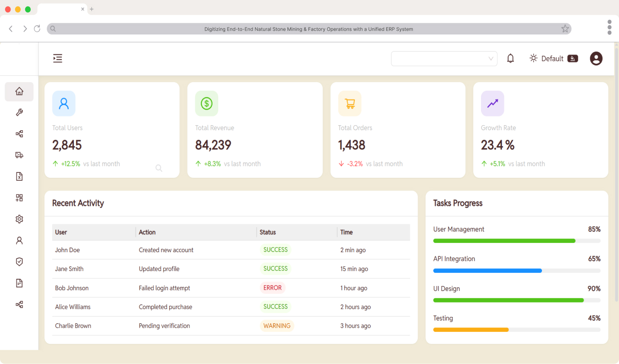619x364 pixels.
Task: Click the wrench tools sidebar icon
Action: 19,113
